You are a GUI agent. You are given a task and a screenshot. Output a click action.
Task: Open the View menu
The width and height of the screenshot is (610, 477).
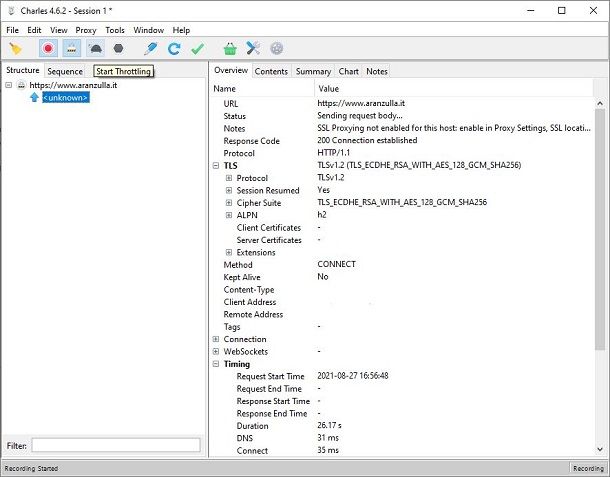click(x=59, y=30)
